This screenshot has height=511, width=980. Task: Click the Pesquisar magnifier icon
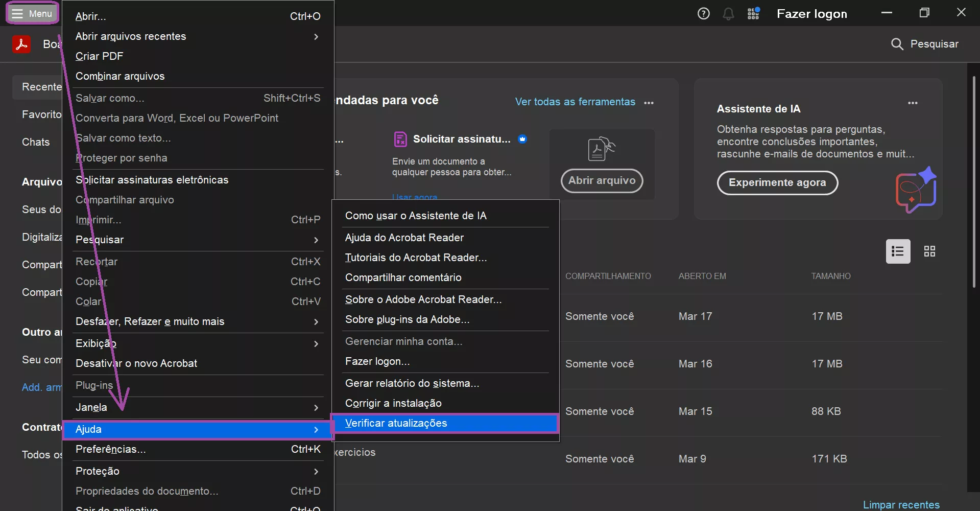[897, 44]
